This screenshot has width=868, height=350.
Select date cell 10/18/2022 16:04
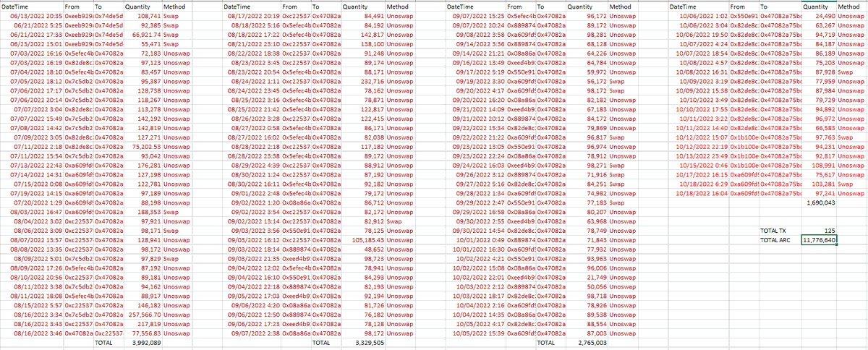tap(701, 193)
